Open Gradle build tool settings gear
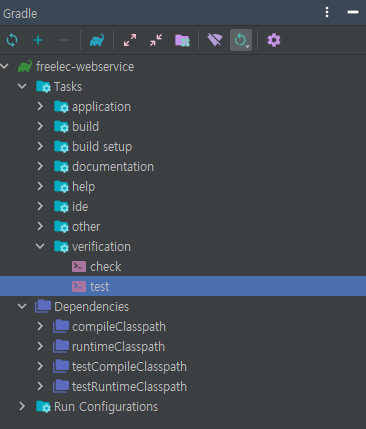 pyautogui.click(x=274, y=40)
